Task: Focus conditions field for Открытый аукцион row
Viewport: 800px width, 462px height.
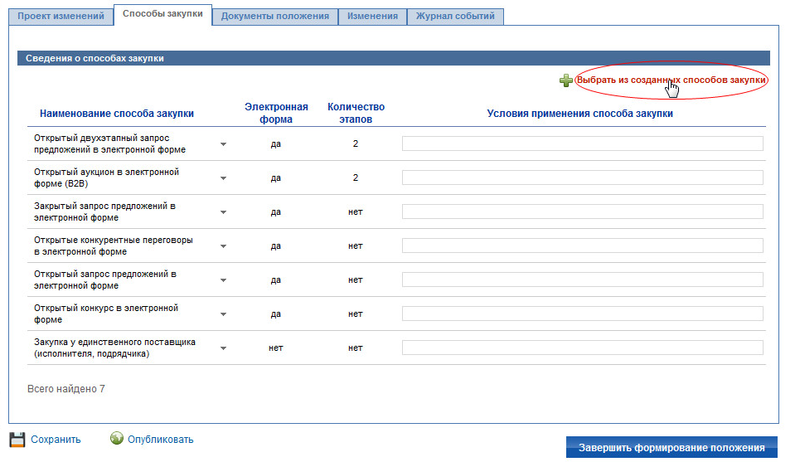Action: pos(582,178)
